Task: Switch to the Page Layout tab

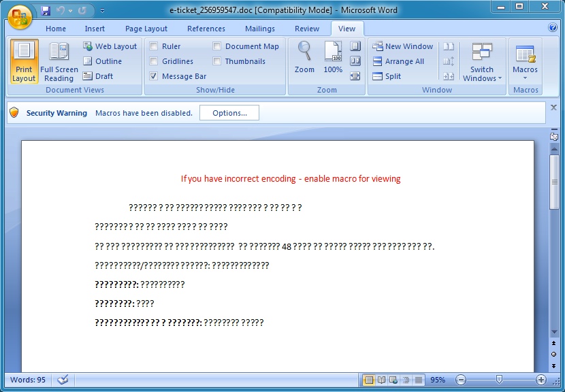Action: tap(146, 29)
